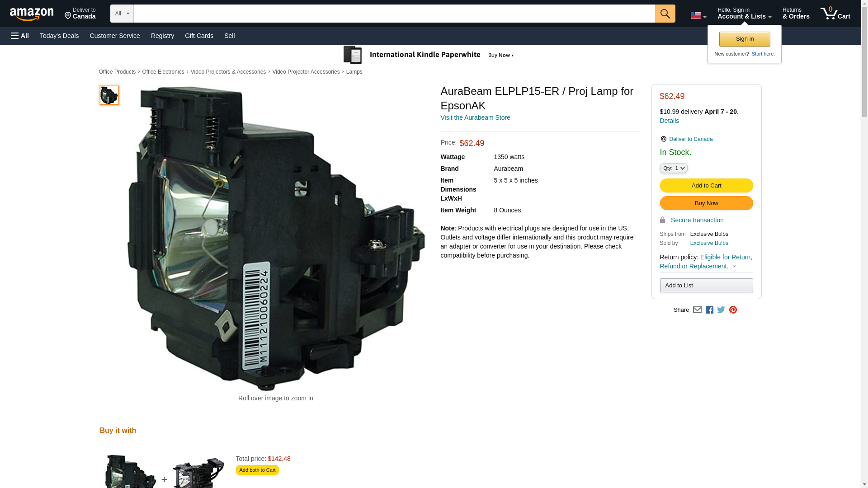Share product on Pinterest

733,310
